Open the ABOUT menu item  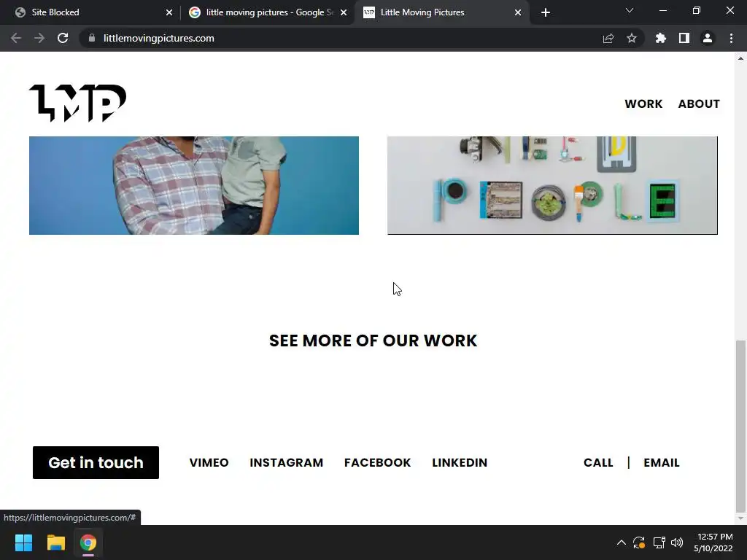pyautogui.click(x=699, y=104)
